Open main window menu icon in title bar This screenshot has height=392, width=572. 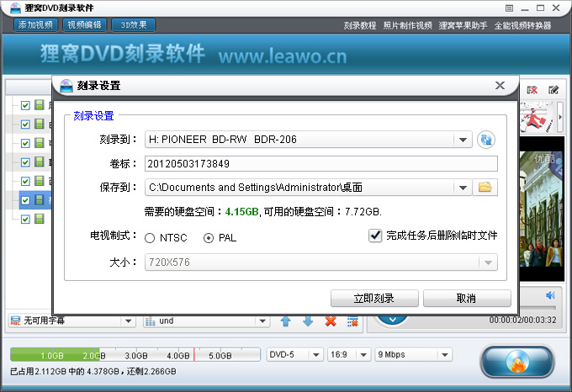(509, 8)
